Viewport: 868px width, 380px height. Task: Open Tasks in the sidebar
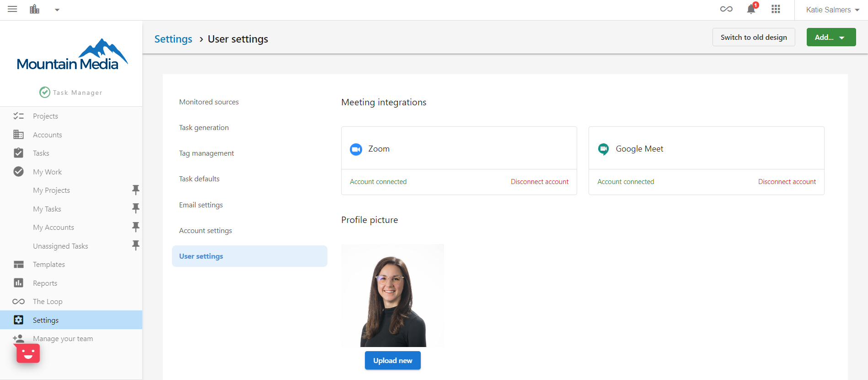(41, 153)
